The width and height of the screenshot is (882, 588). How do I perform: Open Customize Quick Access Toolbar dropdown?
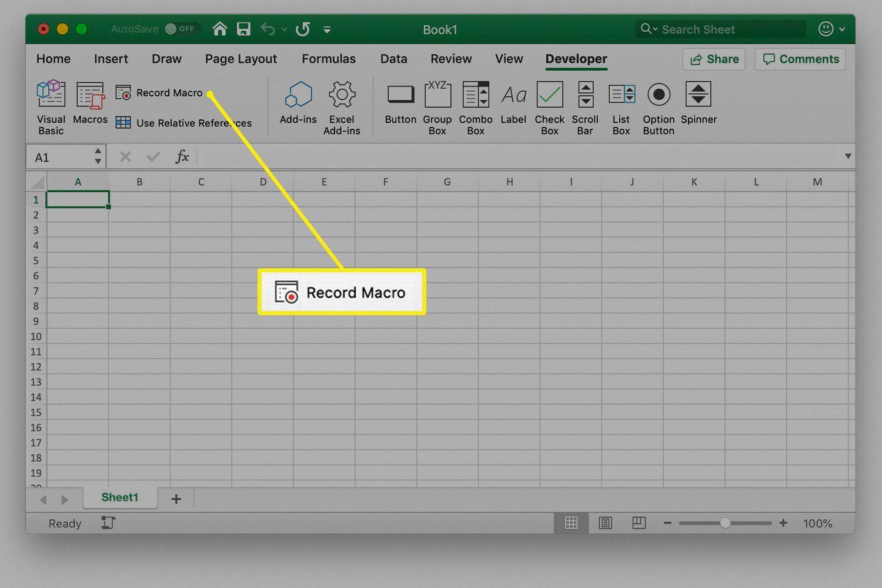(327, 29)
